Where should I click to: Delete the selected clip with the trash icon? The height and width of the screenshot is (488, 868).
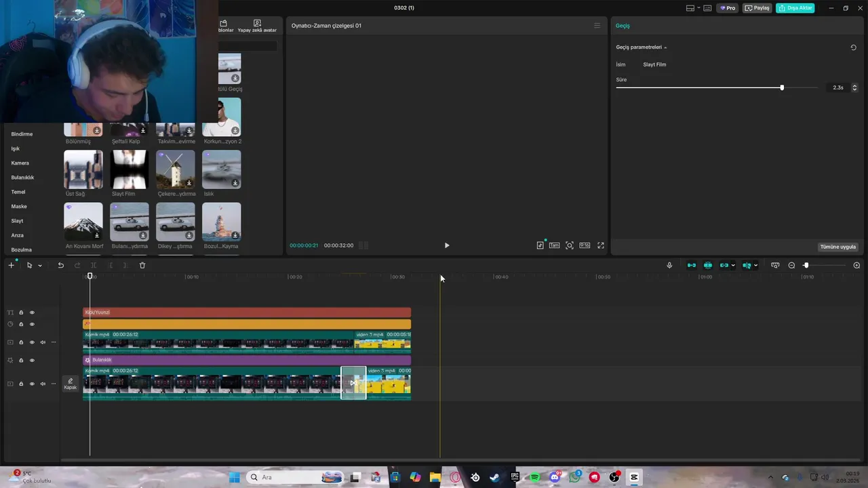[x=142, y=265]
